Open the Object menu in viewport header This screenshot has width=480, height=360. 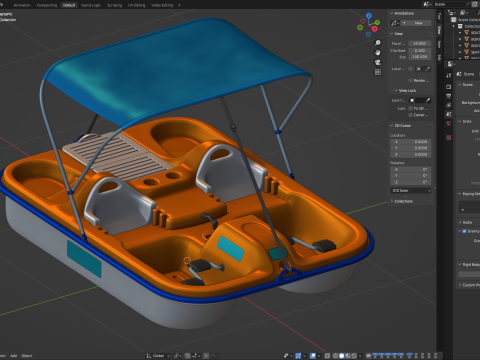coord(27,356)
